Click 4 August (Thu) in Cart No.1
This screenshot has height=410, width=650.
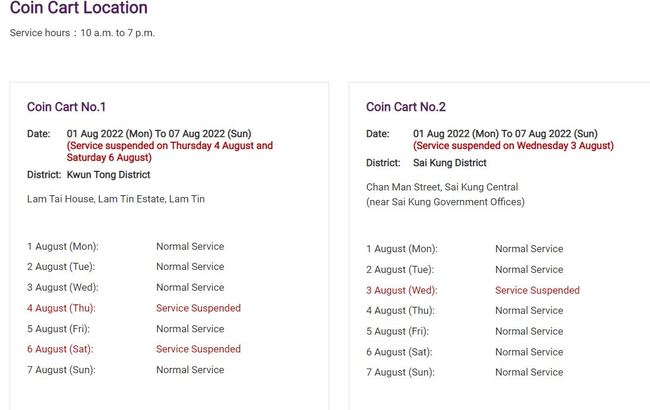tap(61, 308)
